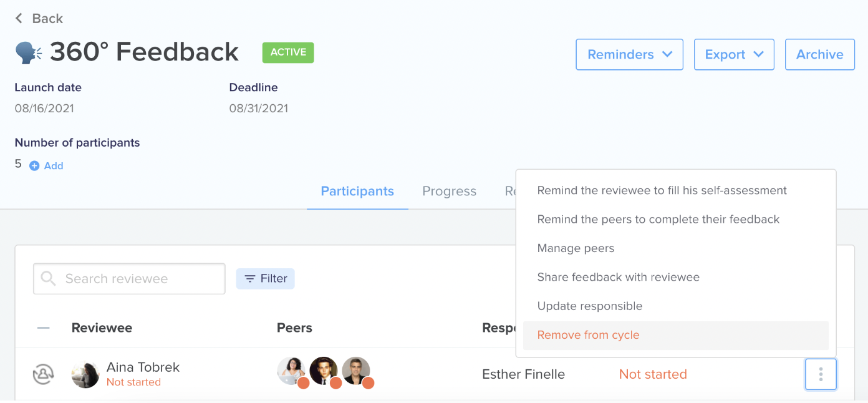Click the Back chevron arrow icon

click(19, 19)
